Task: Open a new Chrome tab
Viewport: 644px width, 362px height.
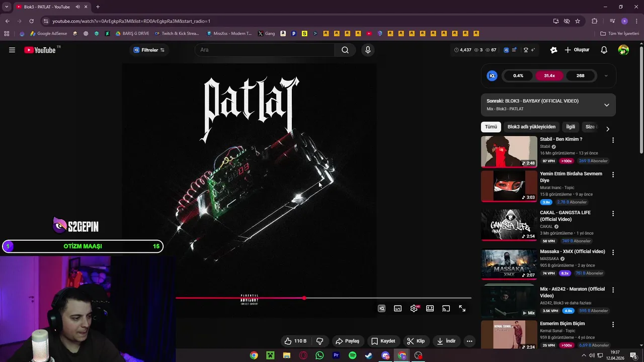Action: 98,7
